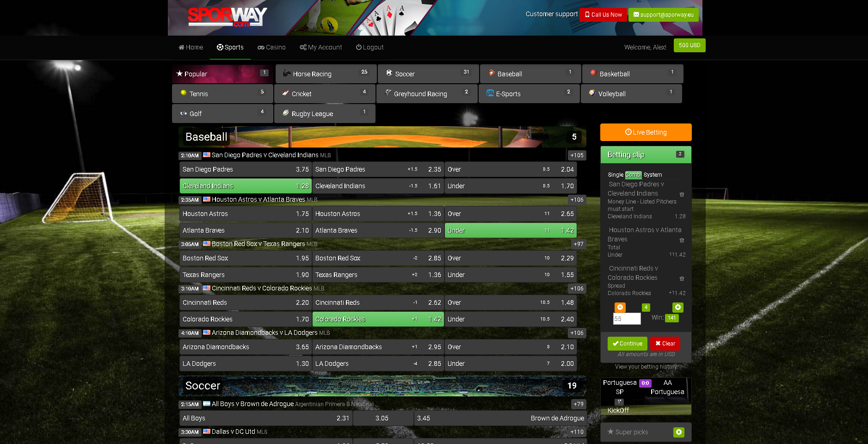This screenshot has height=444, width=868.
Task: Expand +106 markets for Reds v Rockies
Action: pos(577,289)
